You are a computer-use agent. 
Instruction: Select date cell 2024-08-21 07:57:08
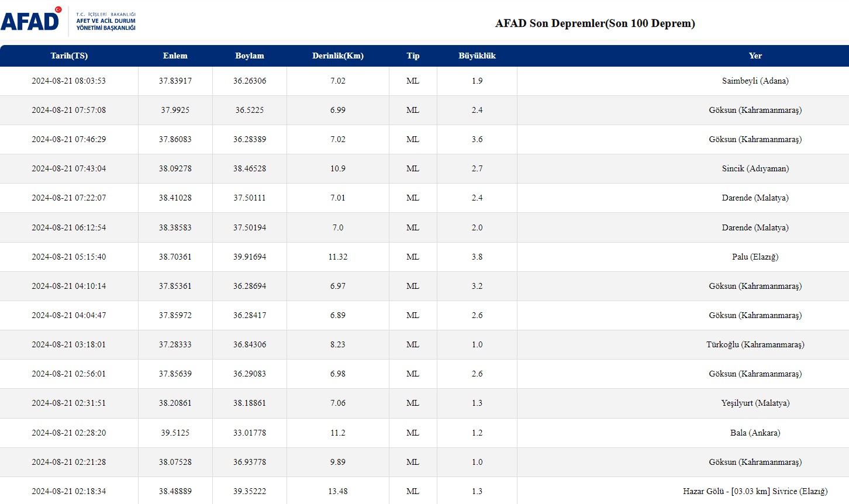pos(69,110)
